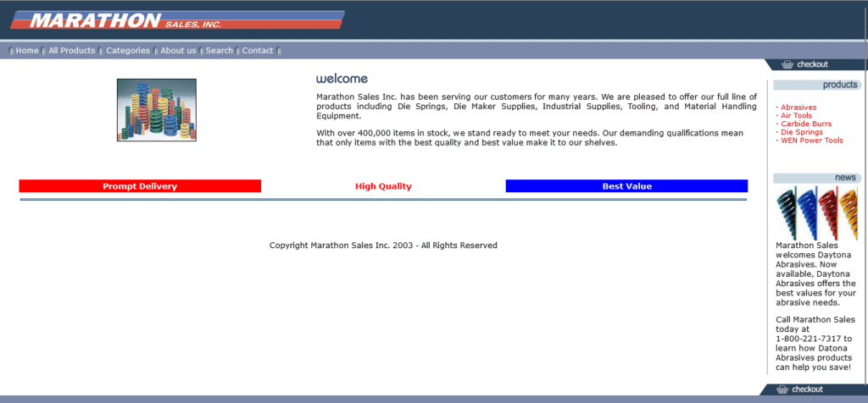Click the blue Best Value banner

(x=626, y=186)
